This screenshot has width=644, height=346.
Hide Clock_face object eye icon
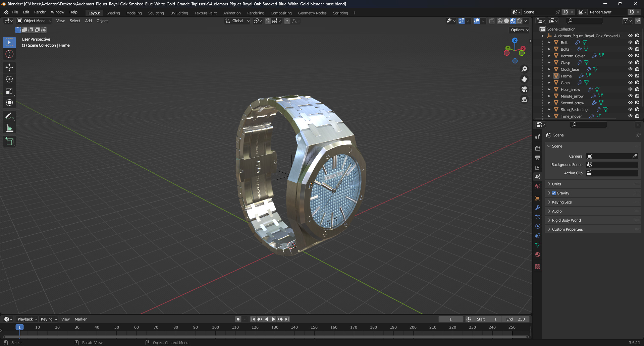coord(630,69)
